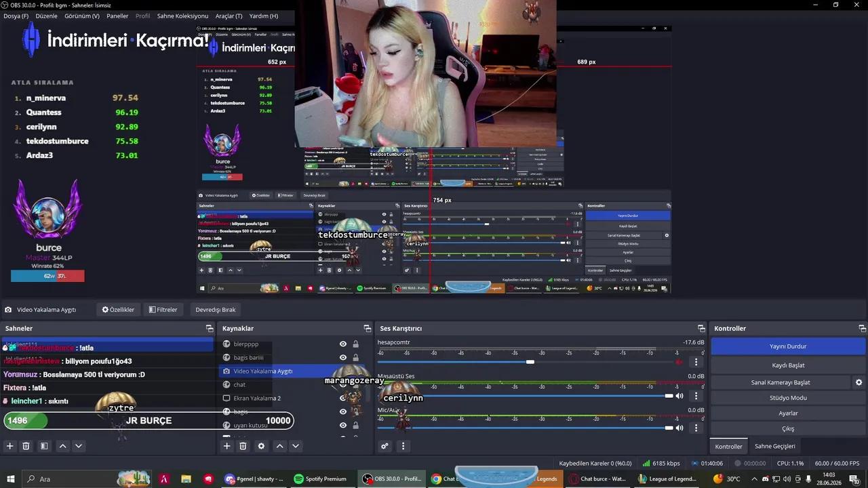
Task: Open the Masaüstü Ses channel options menu
Action: point(696,396)
